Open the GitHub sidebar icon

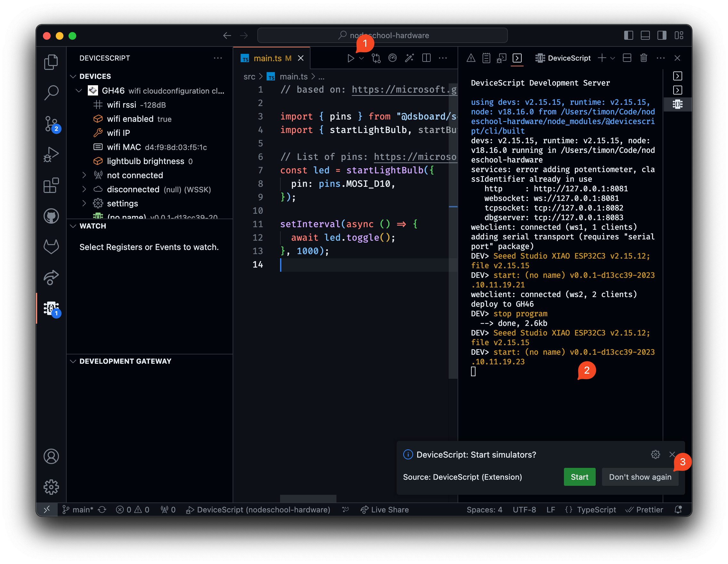pos(51,216)
